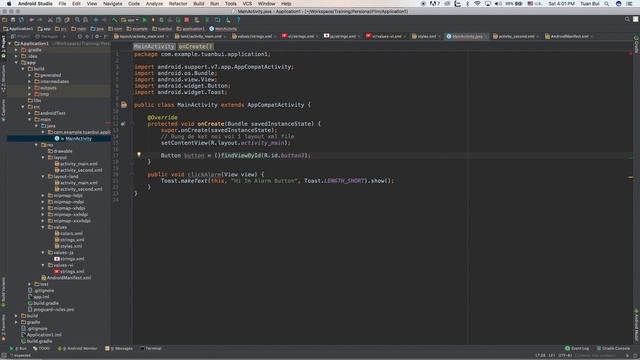Run the app with green play icon
The width and height of the screenshot is (640, 360).
coord(144,20)
